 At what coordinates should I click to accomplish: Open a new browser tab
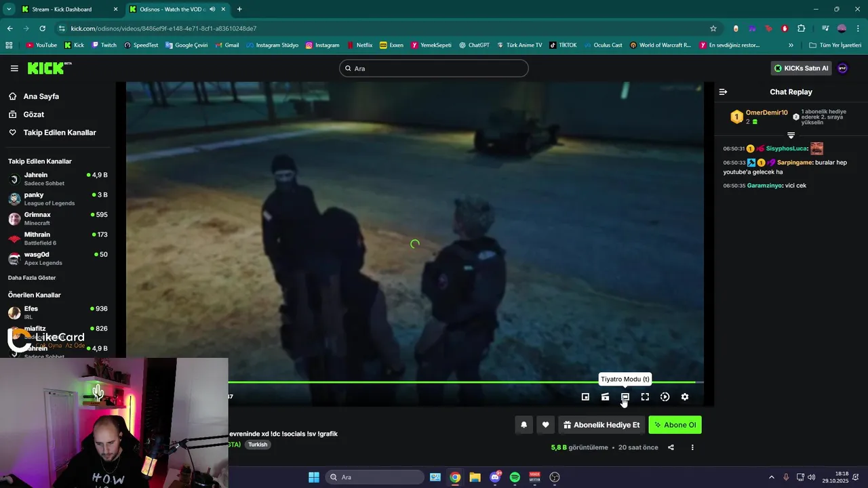[239, 9]
